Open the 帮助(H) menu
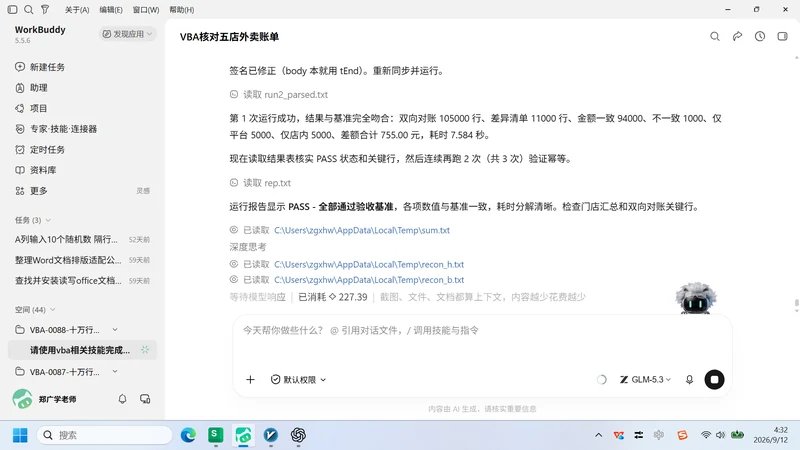 [x=182, y=10]
